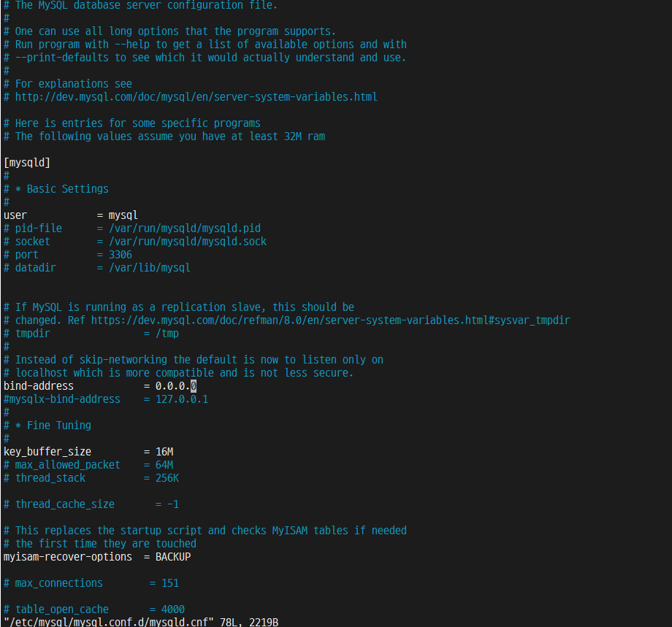Click 'Here is entries for some specific programs'
Viewport: 672px width, 627px height.
(x=132, y=123)
